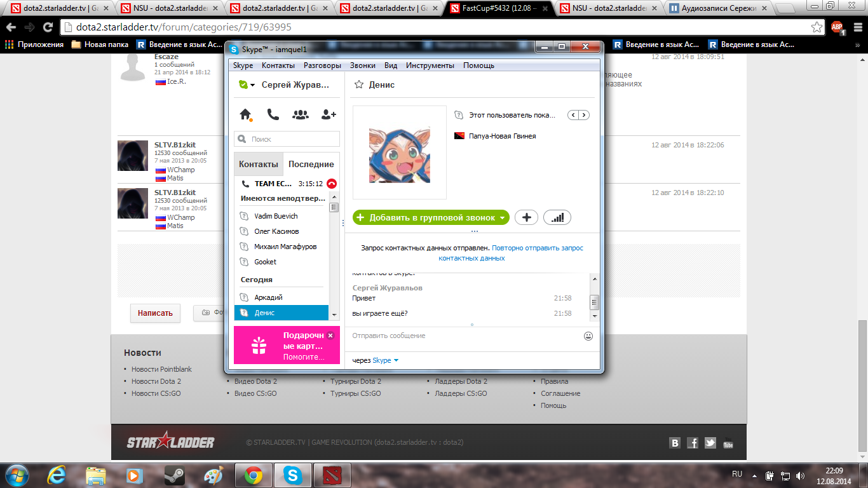Viewport: 868px width, 488px height.
Task: Bookmark the page with the star icon
Action: tap(817, 27)
